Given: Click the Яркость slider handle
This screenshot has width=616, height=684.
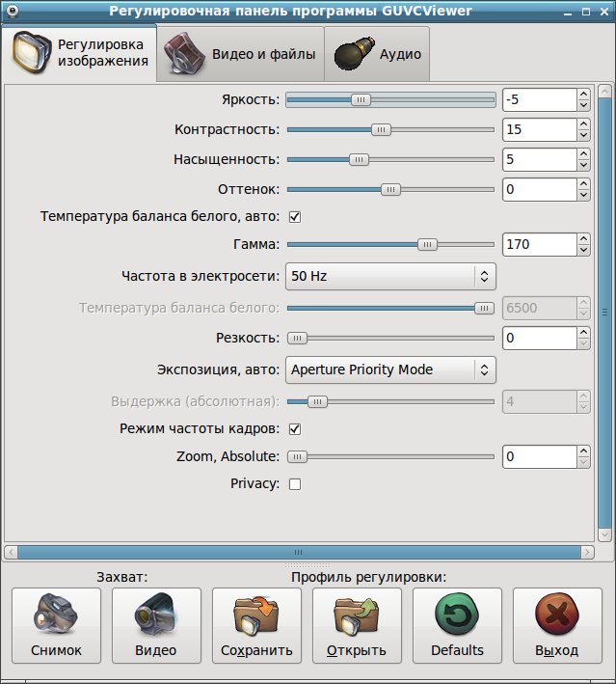Looking at the screenshot, I should (x=361, y=100).
